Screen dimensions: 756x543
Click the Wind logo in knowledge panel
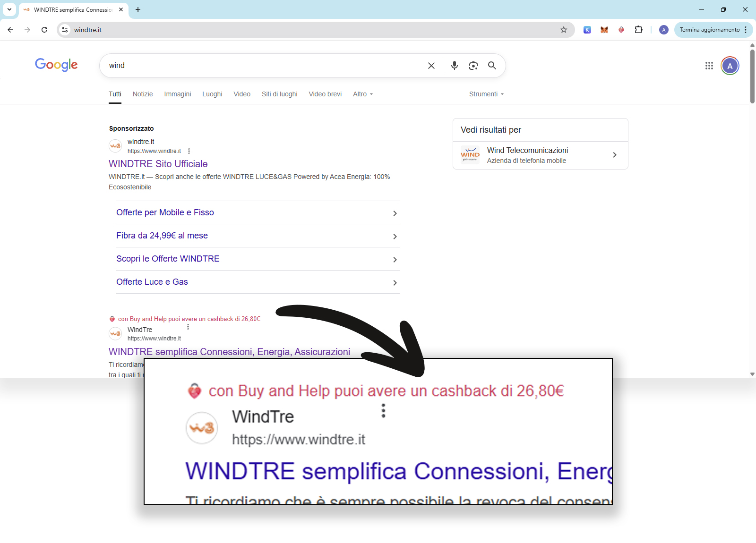(470, 155)
